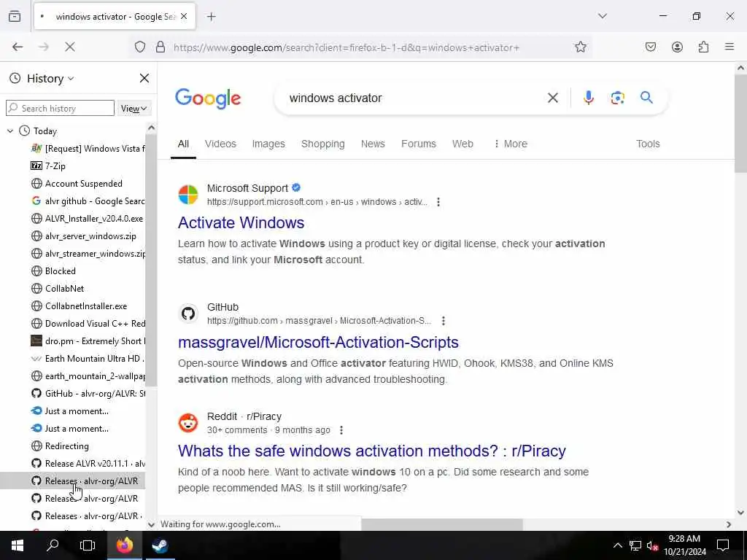747x560 pixels.
Task: Click the horizontal scrollbar thumb
Action: [441, 524]
